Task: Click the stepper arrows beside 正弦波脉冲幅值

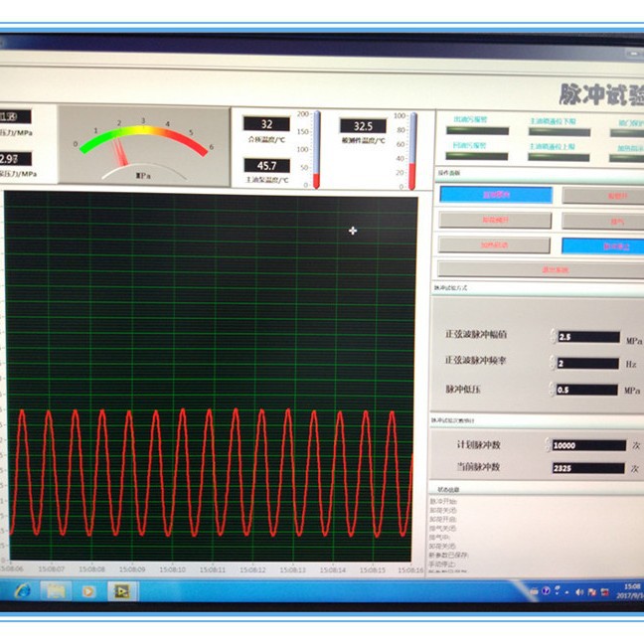Action: coord(553,336)
